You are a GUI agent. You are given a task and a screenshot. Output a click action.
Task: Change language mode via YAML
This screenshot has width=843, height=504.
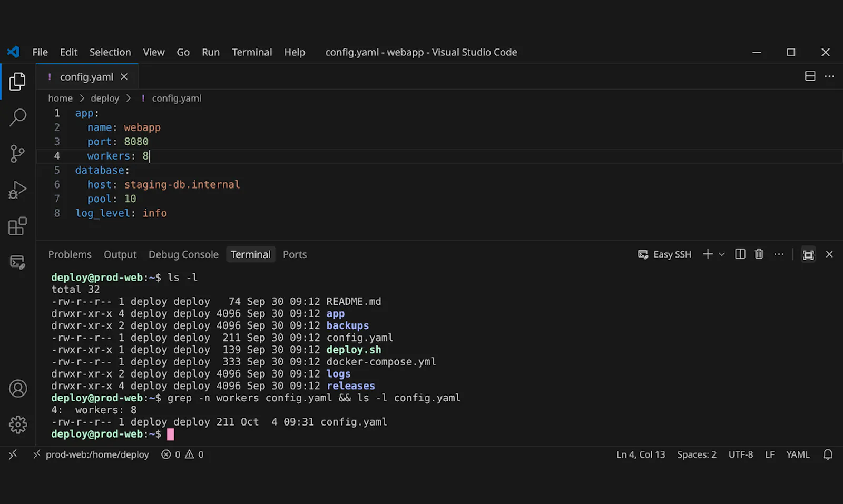point(798,454)
